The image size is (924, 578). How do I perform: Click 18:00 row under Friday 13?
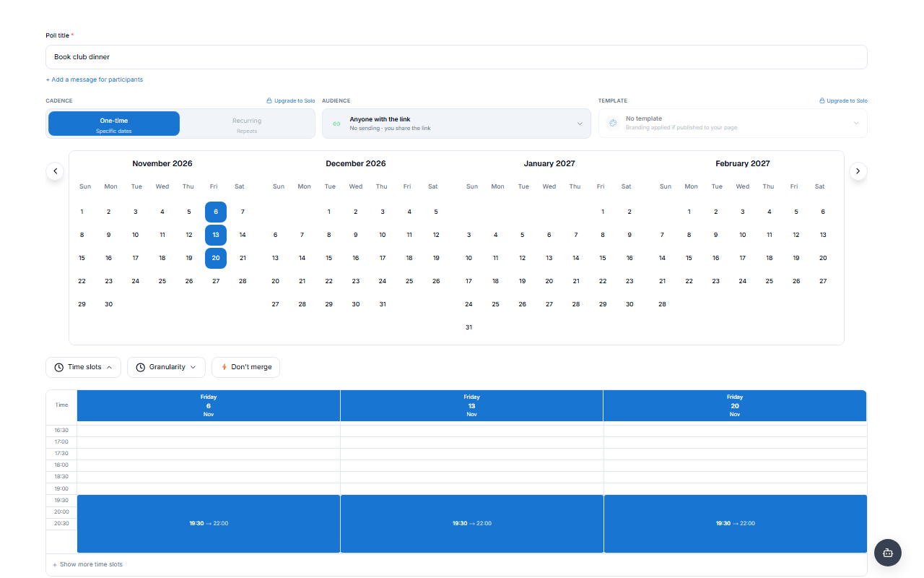pos(472,465)
